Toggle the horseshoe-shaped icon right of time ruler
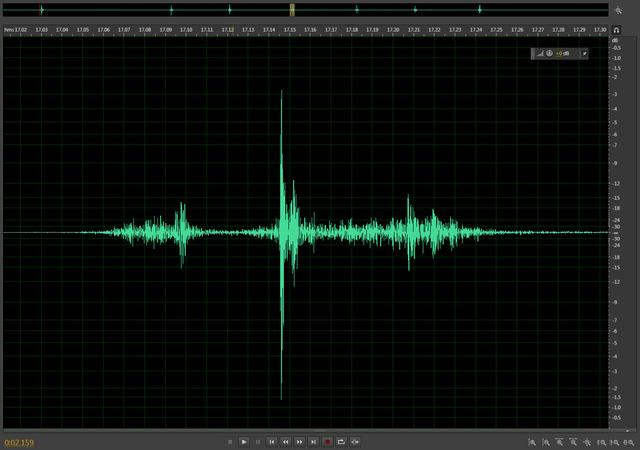 (617, 30)
